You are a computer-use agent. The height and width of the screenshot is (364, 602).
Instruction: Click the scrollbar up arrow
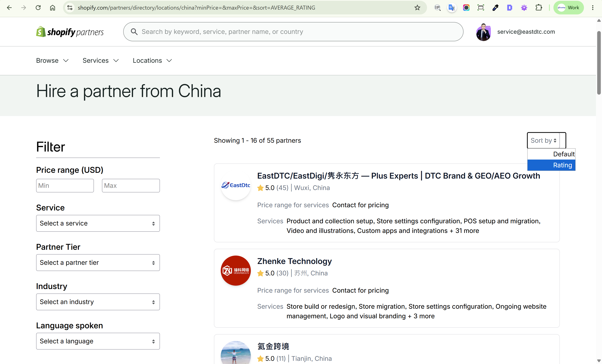click(x=599, y=21)
